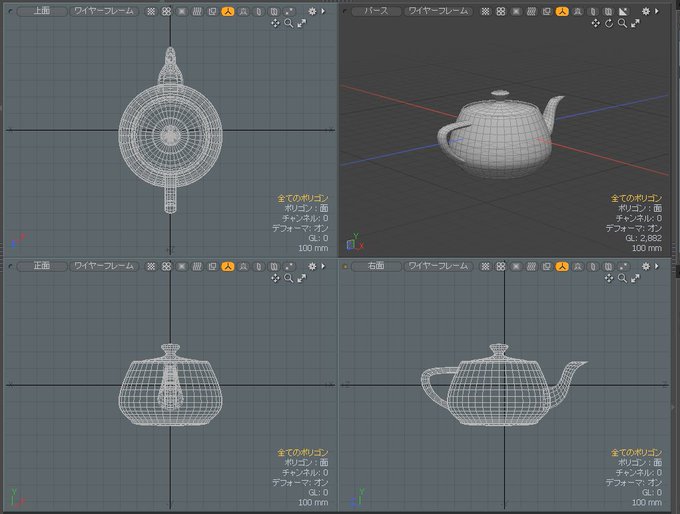Toggle the orange highlighted button in 上面 toolbar
680x514 pixels.
[x=228, y=11]
